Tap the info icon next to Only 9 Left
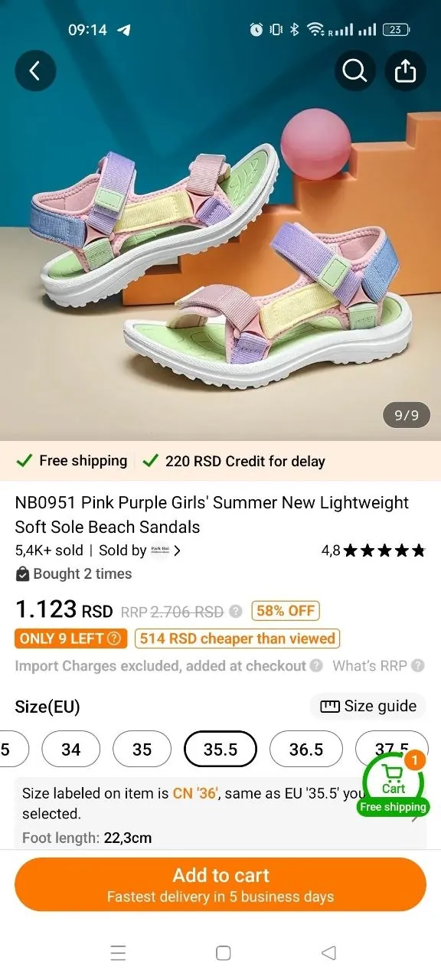Image resolution: width=441 pixels, height=980 pixels. (114, 639)
